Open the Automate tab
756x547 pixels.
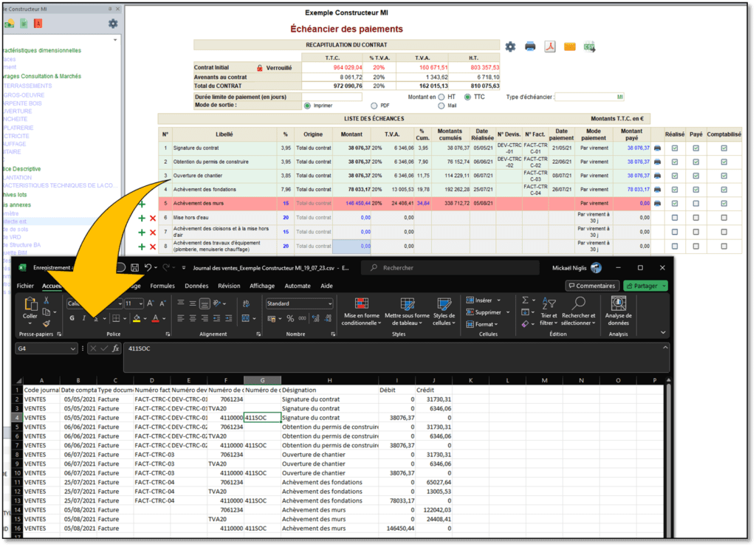(298, 286)
